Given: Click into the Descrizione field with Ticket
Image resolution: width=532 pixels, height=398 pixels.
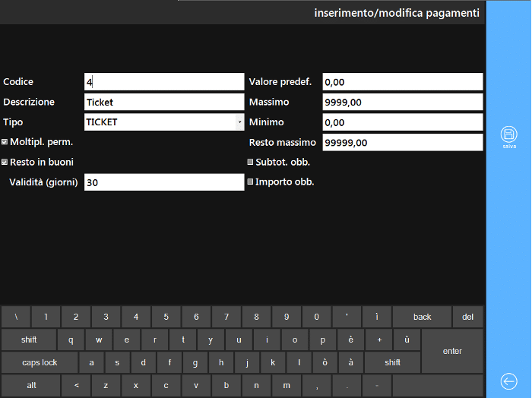Looking at the screenshot, I should tap(164, 102).
